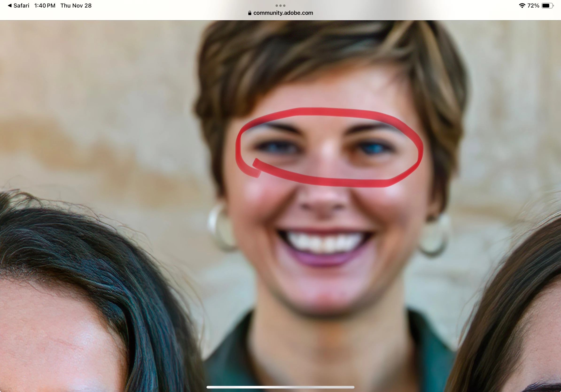
Task: Click the padlock icon beside the URL
Action: pyautogui.click(x=249, y=13)
